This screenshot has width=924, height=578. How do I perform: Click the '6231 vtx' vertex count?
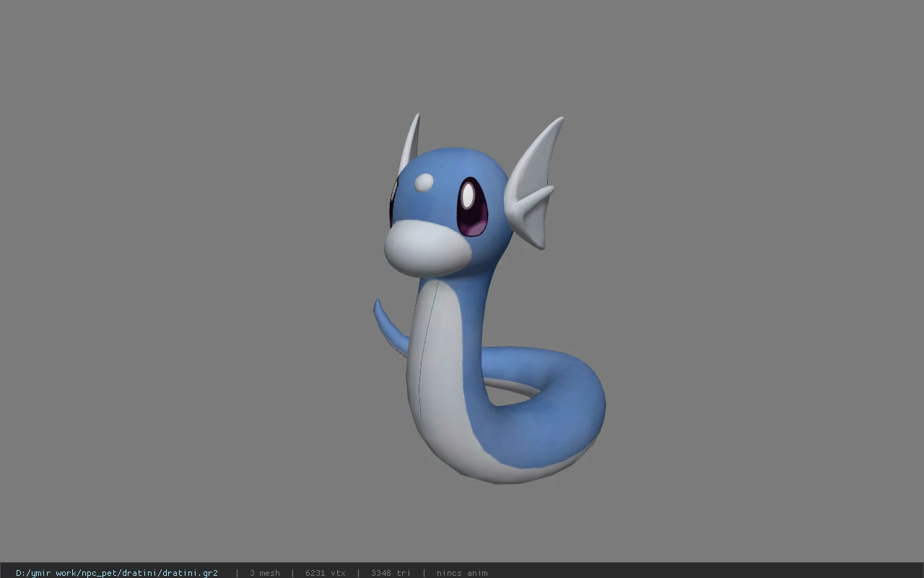(x=326, y=573)
